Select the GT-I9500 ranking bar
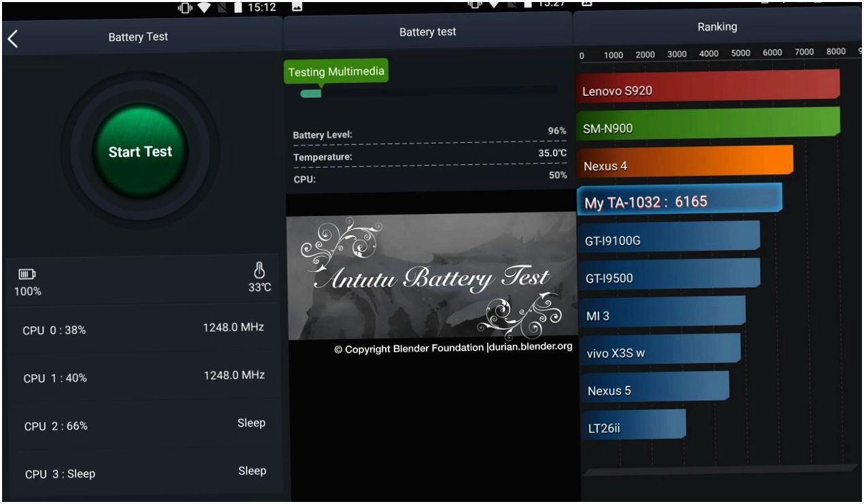This screenshot has width=864, height=504. coord(668,275)
